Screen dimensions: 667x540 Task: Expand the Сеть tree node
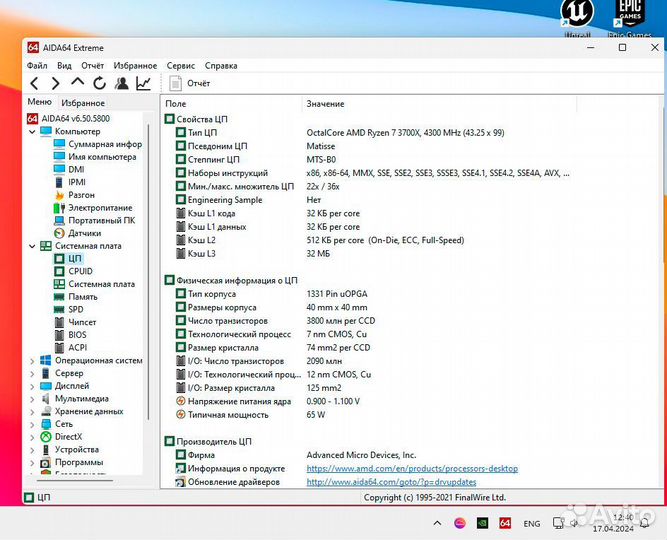[32, 425]
